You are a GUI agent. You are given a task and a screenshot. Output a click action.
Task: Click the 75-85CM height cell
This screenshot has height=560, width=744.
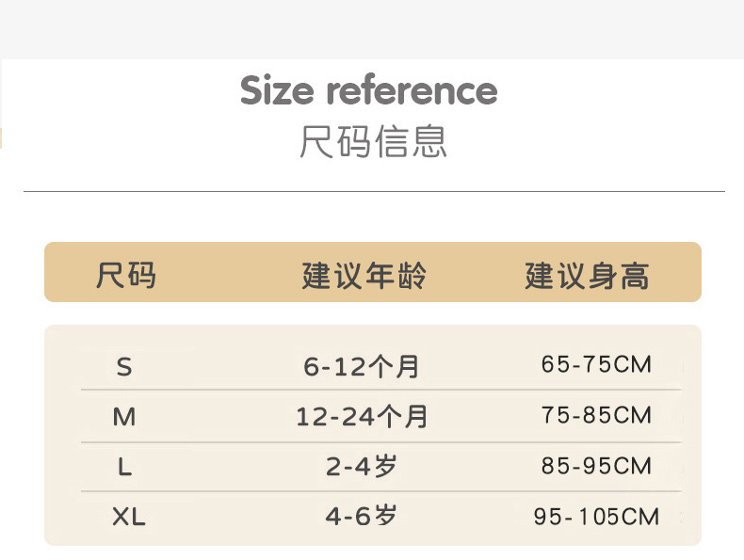[x=596, y=415]
